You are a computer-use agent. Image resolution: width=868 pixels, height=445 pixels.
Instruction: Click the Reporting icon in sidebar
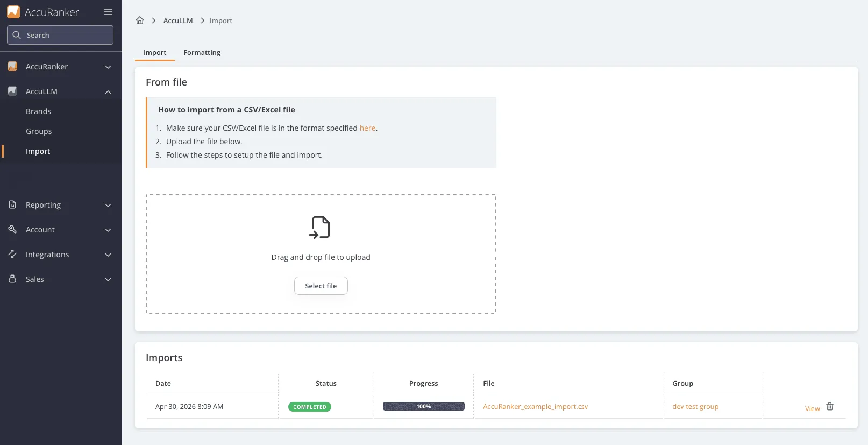[x=12, y=205]
